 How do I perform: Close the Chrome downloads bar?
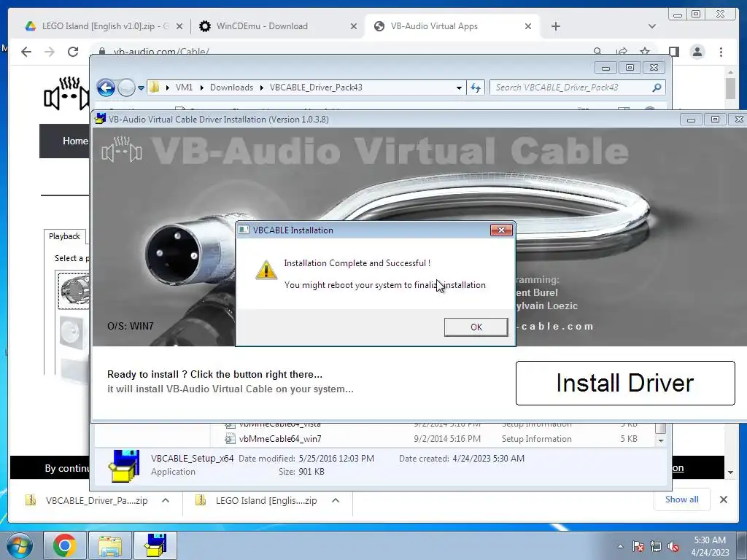click(723, 499)
